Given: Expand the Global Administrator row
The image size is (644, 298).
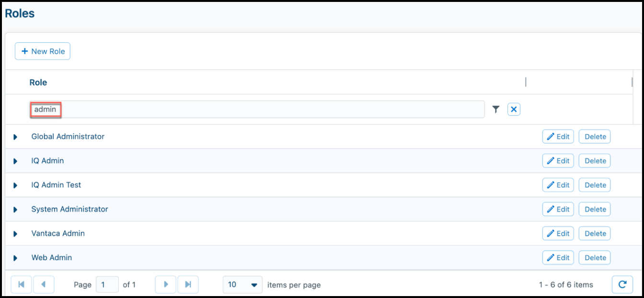Looking at the screenshot, I should 15,137.
